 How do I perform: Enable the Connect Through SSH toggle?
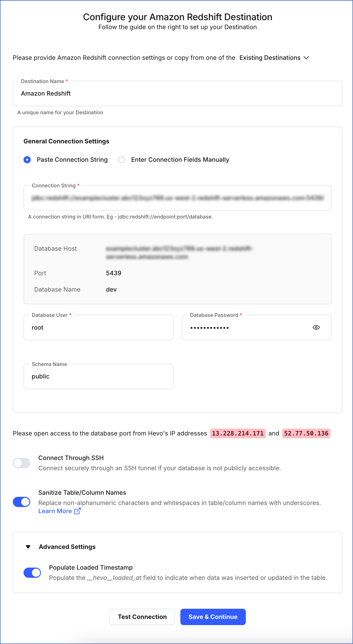21,463
